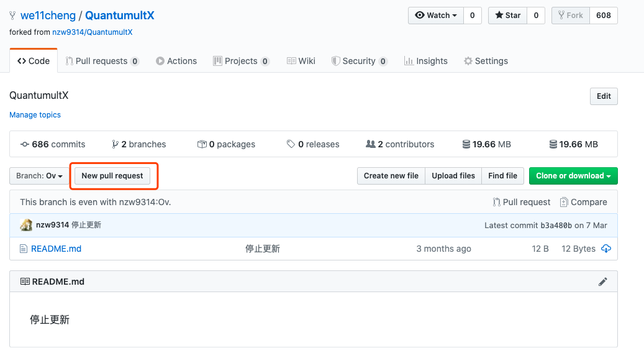Open the nzw9314 commit author link
This screenshot has height=363, width=644.
pos(53,225)
